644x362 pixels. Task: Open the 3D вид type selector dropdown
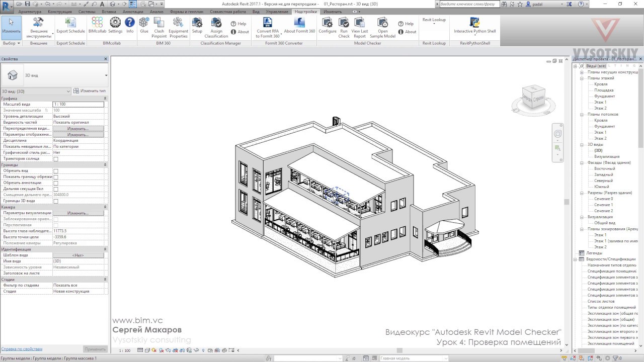click(106, 75)
